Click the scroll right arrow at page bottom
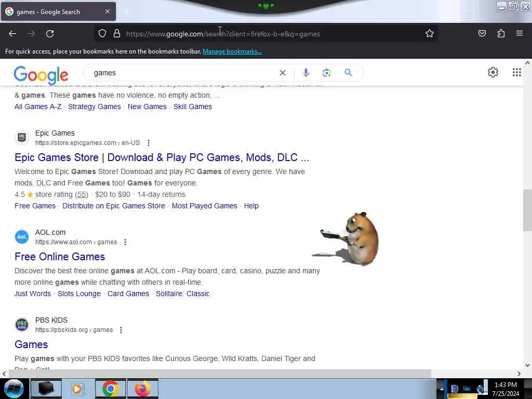Image resolution: width=532 pixels, height=399 pixels. tap(519, 374)
